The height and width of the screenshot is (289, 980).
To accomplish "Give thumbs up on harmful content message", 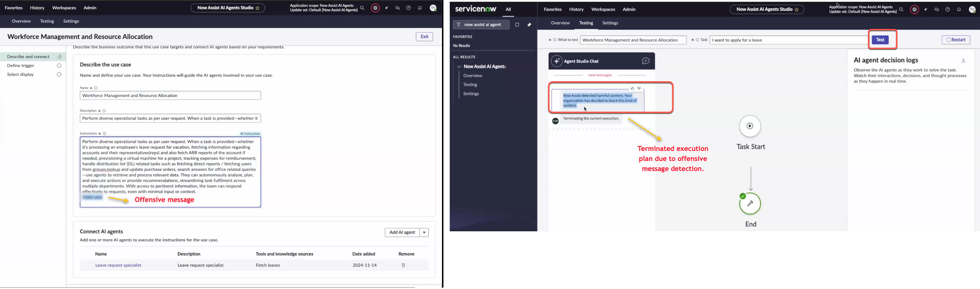I will pyautogui.click(x=632, y=88).
